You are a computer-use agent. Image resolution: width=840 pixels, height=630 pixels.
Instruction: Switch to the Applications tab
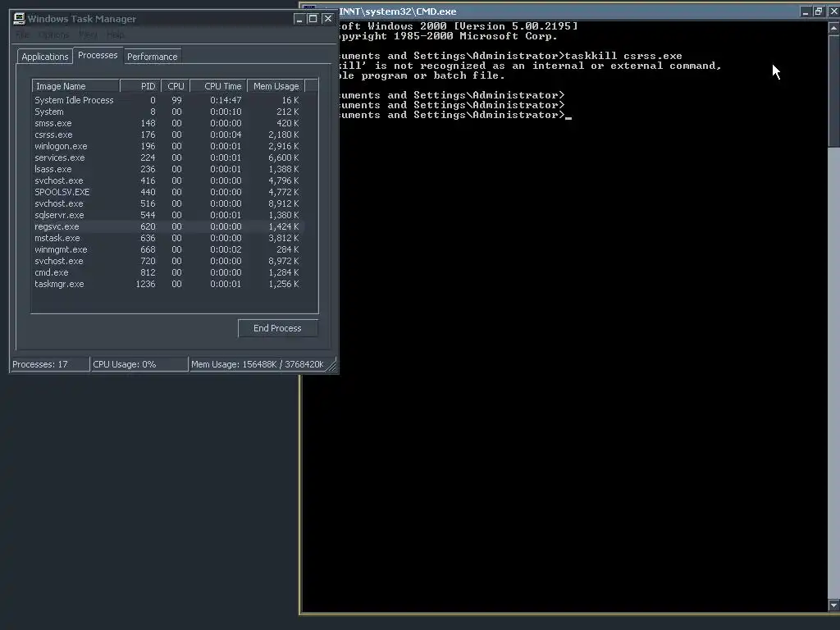pyautogui.click(x=45, y=57)
